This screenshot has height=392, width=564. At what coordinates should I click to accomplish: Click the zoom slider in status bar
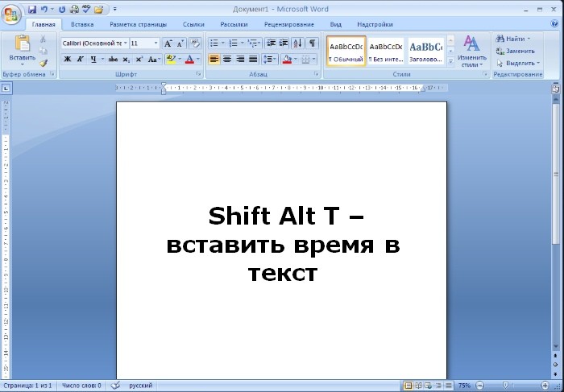[506, 386]
